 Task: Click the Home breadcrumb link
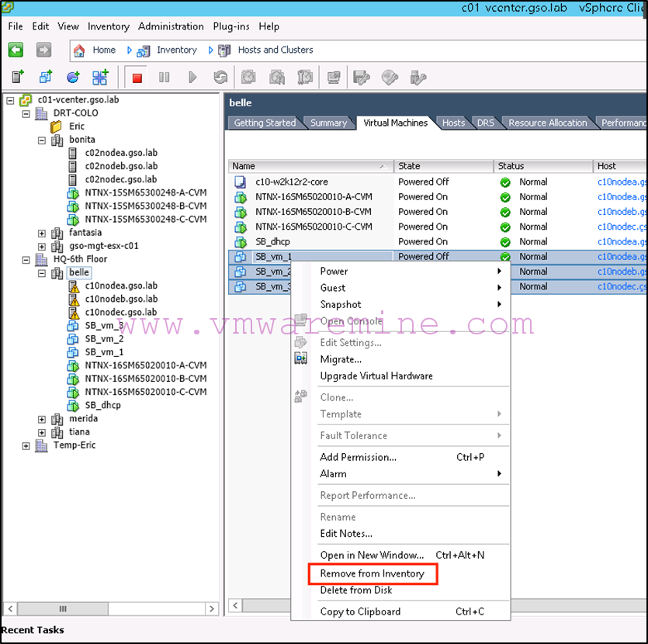(104, 50)
